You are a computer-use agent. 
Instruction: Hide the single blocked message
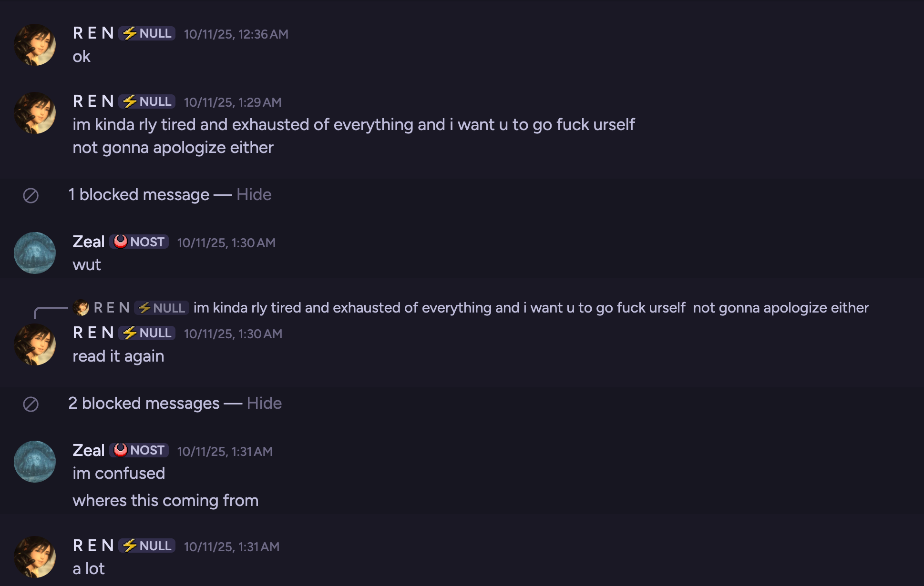(253, 194)
